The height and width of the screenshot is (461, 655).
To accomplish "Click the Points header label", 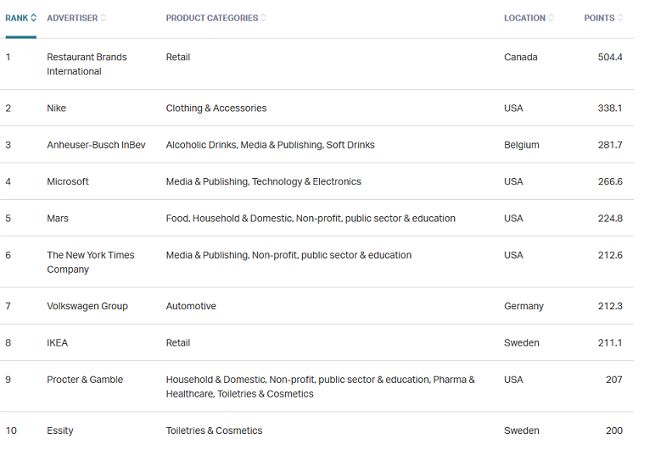I will coord(599,18).
